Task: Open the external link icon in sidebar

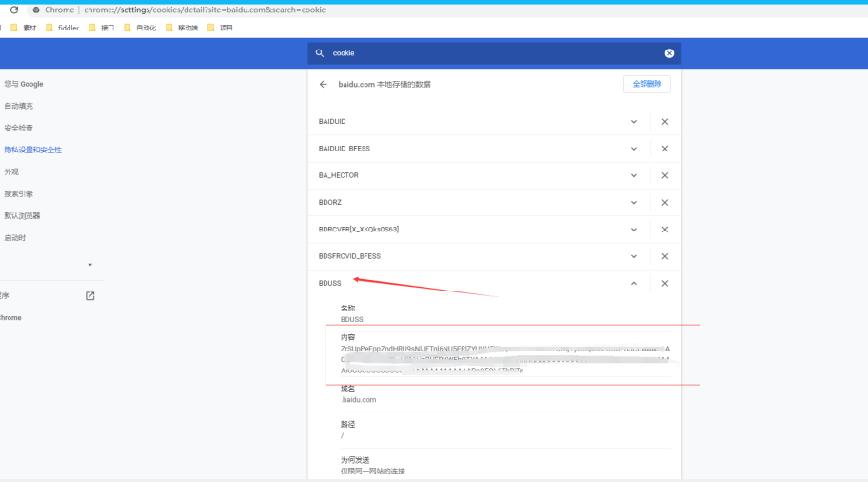Action: [x=89, y=296]
